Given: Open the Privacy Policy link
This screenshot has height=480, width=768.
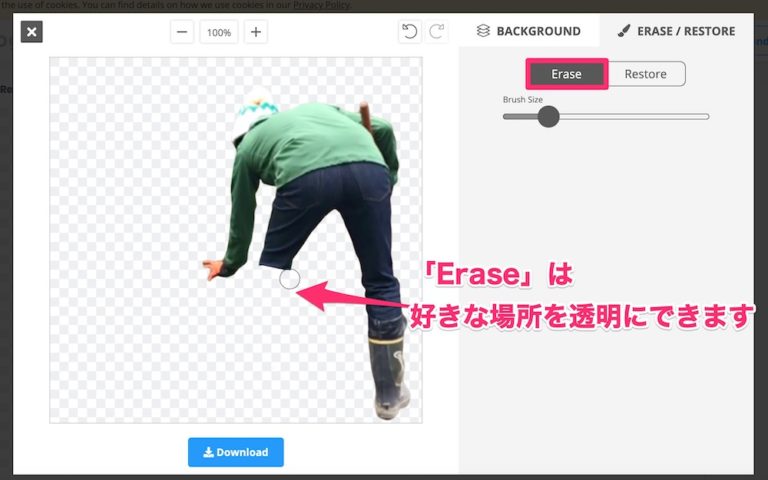Looking at the screenshot, I should pyautogui.click(x=321, y=5).
